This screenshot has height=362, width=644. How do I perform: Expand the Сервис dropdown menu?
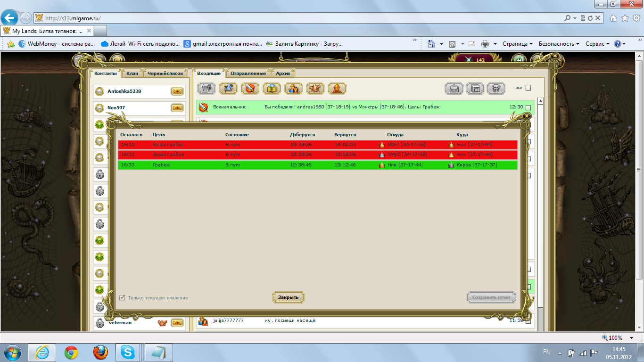(x=597, y=44)
